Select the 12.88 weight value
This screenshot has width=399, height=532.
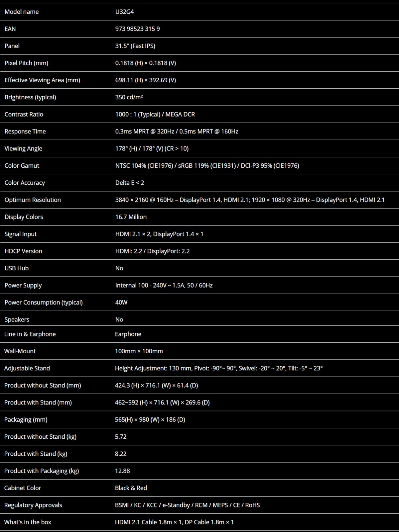click(x=122, y=471)
